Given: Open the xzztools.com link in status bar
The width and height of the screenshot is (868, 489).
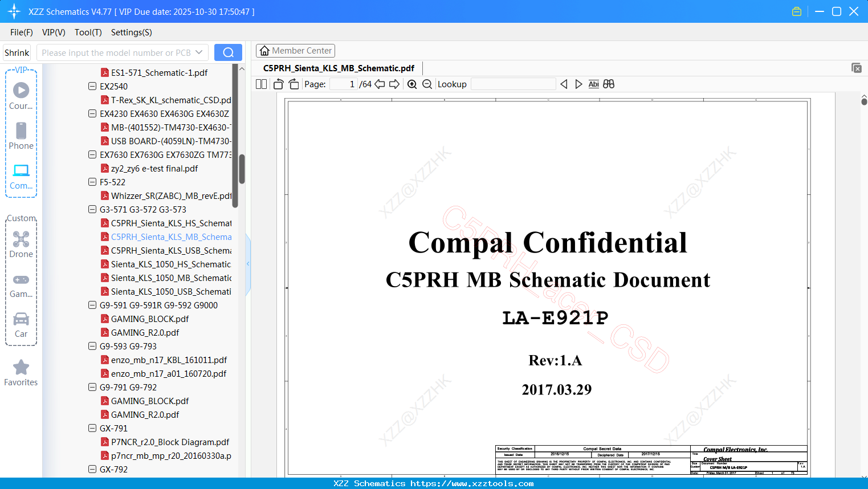Looking at the screenshot, I should coord(472,483).
